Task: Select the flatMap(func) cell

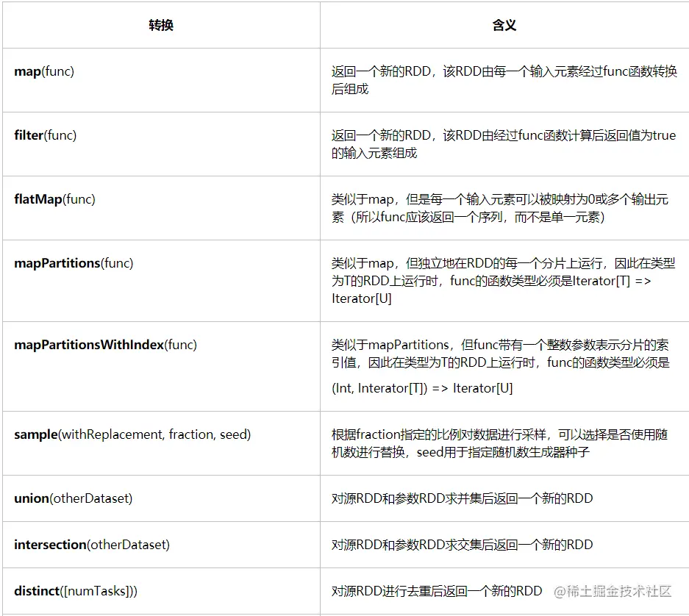Action: click(x=161, y=208)
